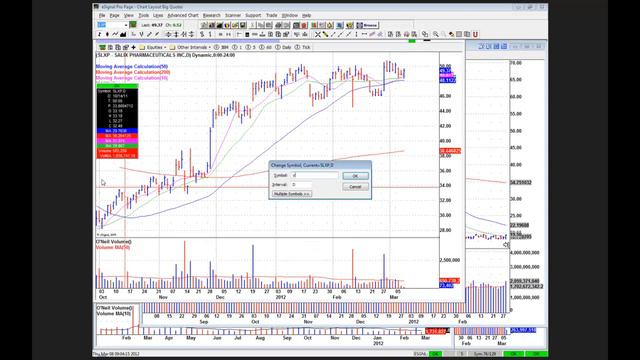Select the 60 minute interval button
Screen dimensions: 640x360
[x=265, y=47]
